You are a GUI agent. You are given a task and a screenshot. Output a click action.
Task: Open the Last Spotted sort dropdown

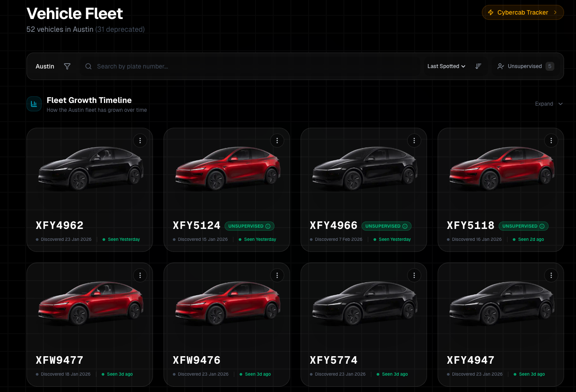(446, 66)
